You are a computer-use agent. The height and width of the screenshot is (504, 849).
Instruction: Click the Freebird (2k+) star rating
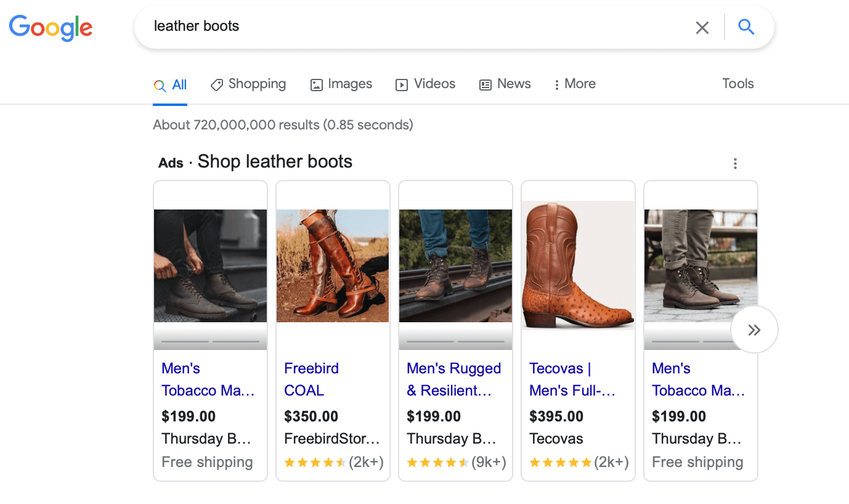coord(334,462)
